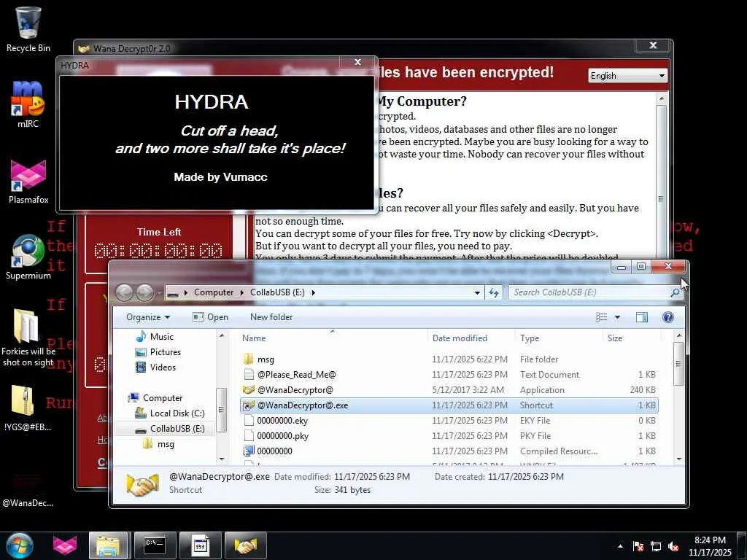Click the Windows Start orb

[x=19, y=545]
